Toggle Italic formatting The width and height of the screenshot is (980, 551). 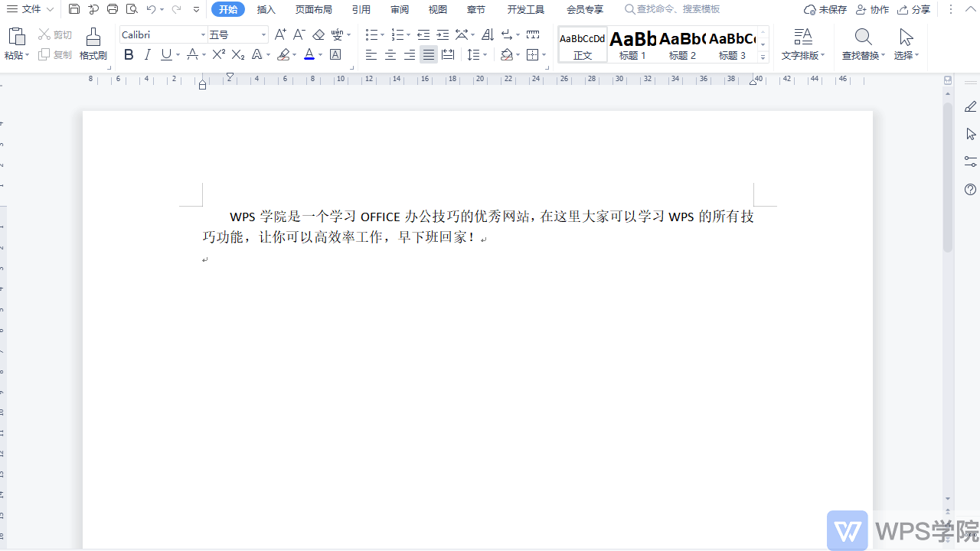147,54
